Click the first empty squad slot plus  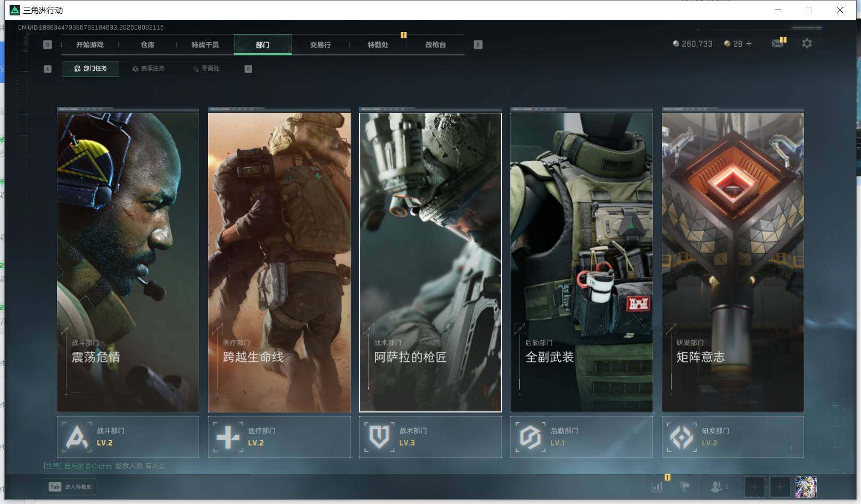click(754, 486)
